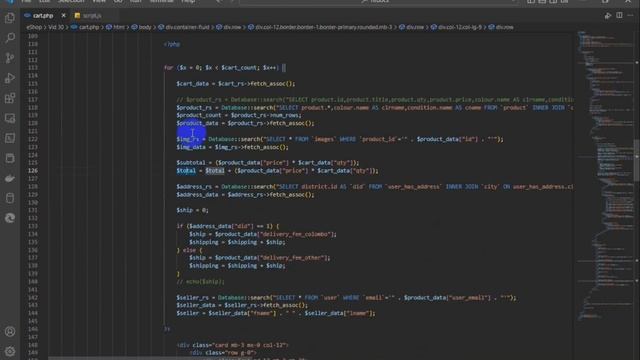Click the run icon in editor title bar
This screenshot has height=360, width=640.
coord(608,16)
